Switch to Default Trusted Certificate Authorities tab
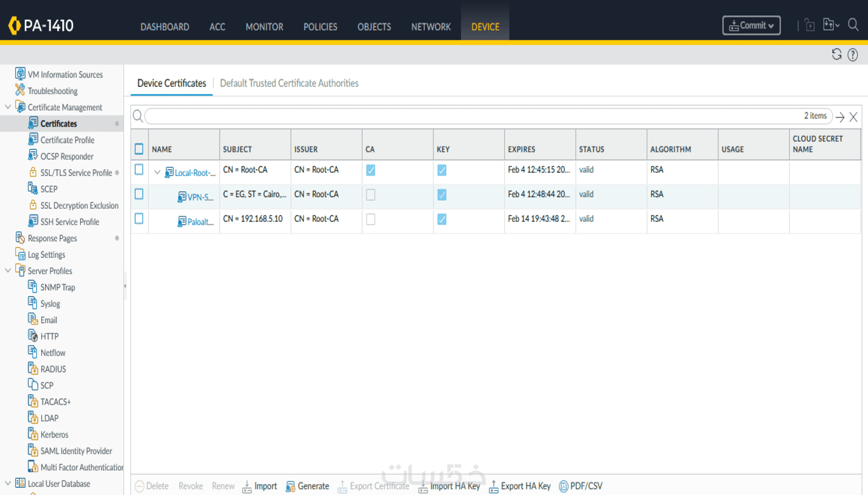The width and height of the screenshot is (868, 495). tap(289, 83)
